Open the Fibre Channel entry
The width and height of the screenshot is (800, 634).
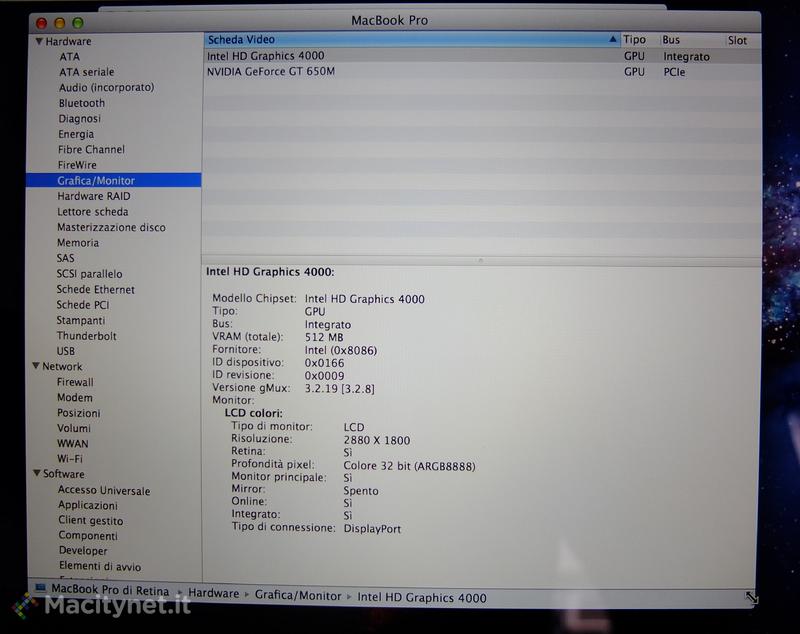[x=91, y=149]
